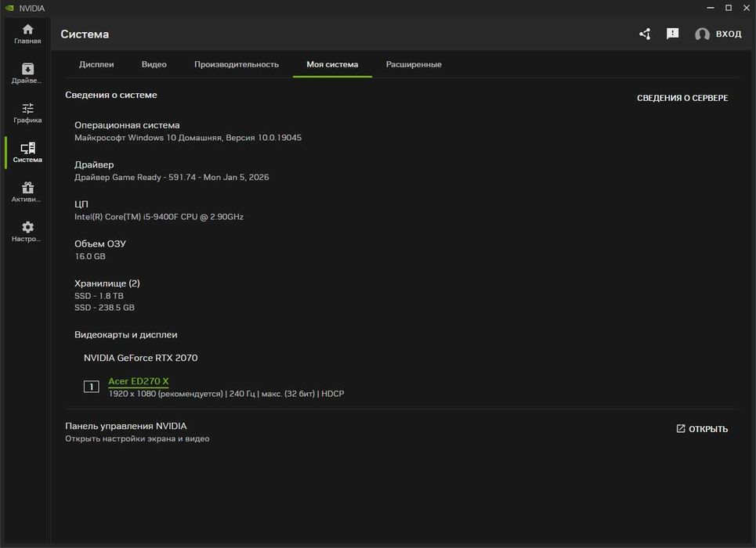Click the СВЕДЕНИЯ О СЕРВЕРЕ button
Screen dimensions: 756x548
[x=682, y=98]
